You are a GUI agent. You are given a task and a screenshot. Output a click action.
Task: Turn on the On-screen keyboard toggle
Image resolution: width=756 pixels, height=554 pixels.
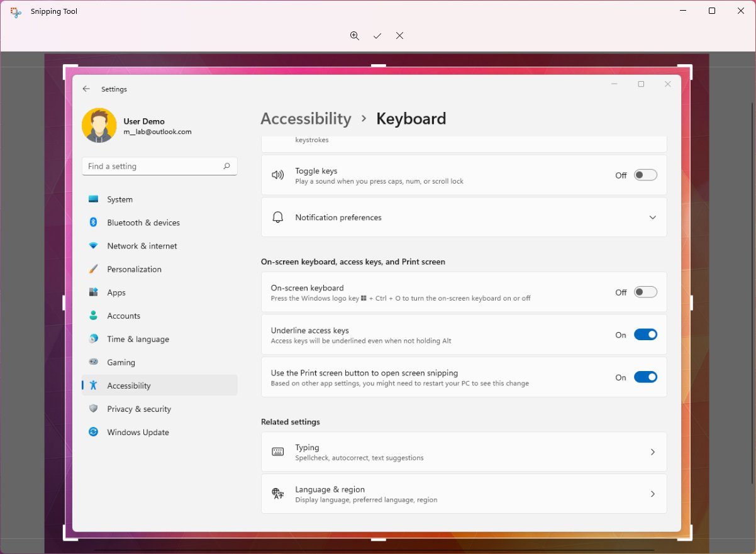point(645,292)
